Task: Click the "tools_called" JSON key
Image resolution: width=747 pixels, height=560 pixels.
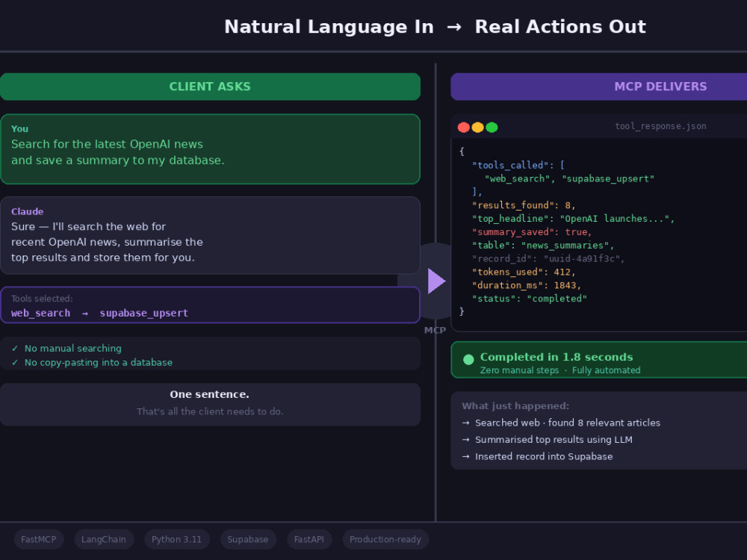Action: point(509,165)
